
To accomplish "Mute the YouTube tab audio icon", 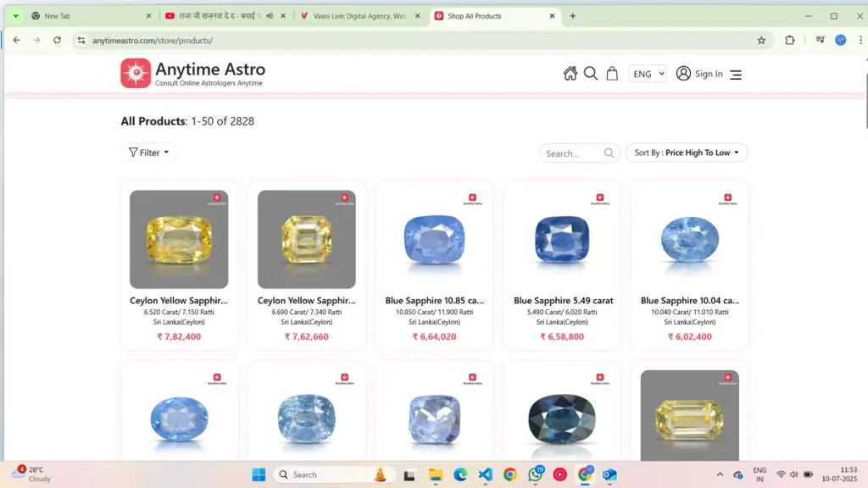I will (x=270, y=16).
